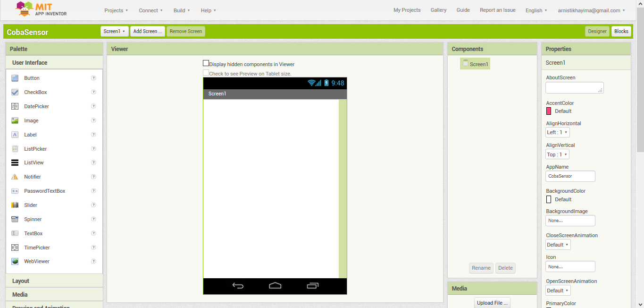Select the Notifier warning icon
Screen dimensions: 644x308
coord(15,177)
